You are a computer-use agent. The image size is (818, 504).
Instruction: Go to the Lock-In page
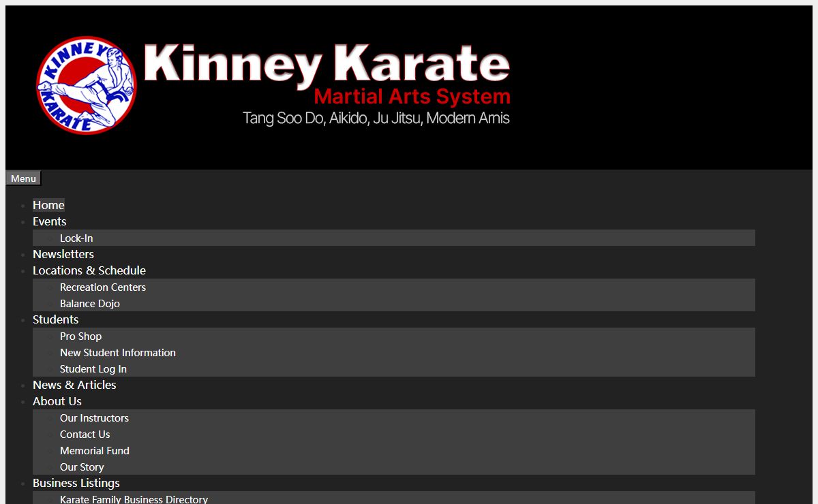[x=76, y=238]
